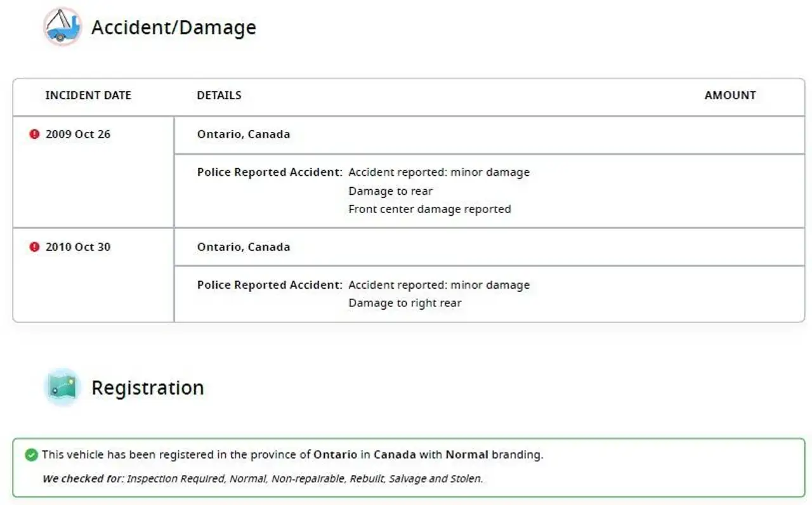The width and height of the screenshot is (812, 505).
Task: Click Ontario, Canada in the 2010 incident row
Action: point(244,247)
